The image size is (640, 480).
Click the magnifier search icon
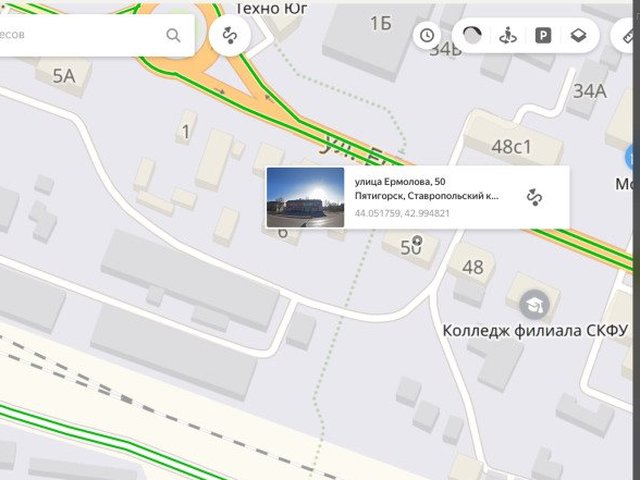[x=173, y=36]
